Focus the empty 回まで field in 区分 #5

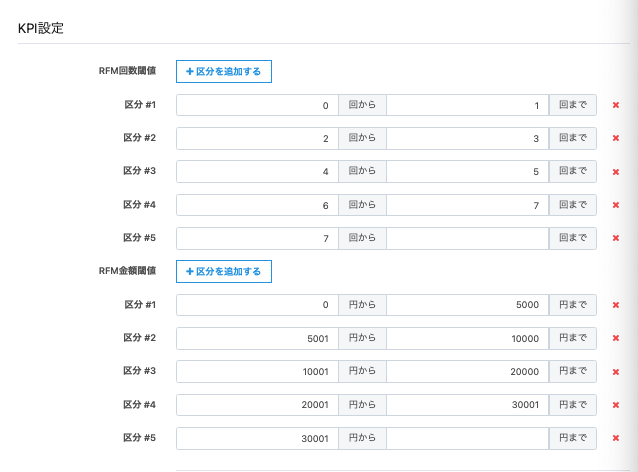point(467,238)
